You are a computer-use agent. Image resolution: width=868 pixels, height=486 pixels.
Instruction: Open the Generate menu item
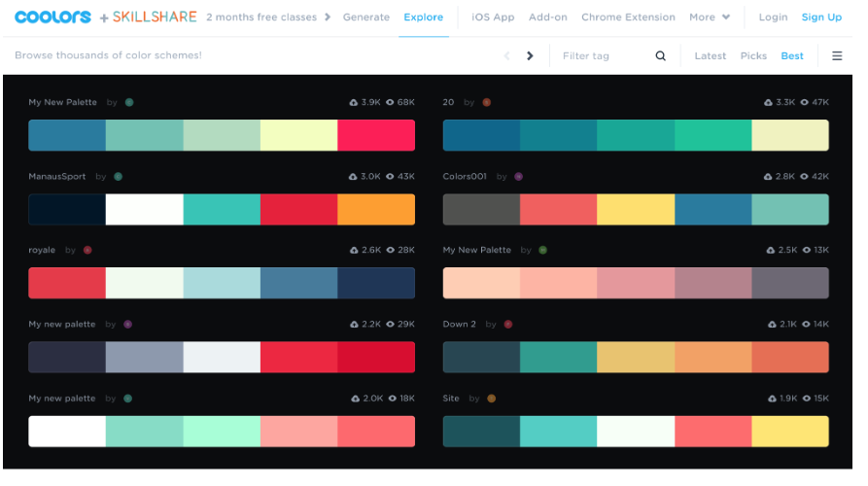(366, 17)
